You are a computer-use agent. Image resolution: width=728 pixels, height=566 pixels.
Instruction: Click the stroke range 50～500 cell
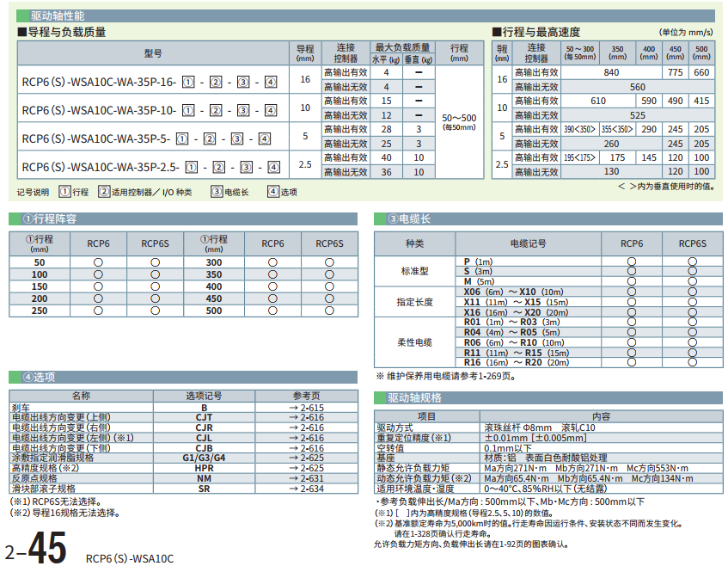(459, 122)
